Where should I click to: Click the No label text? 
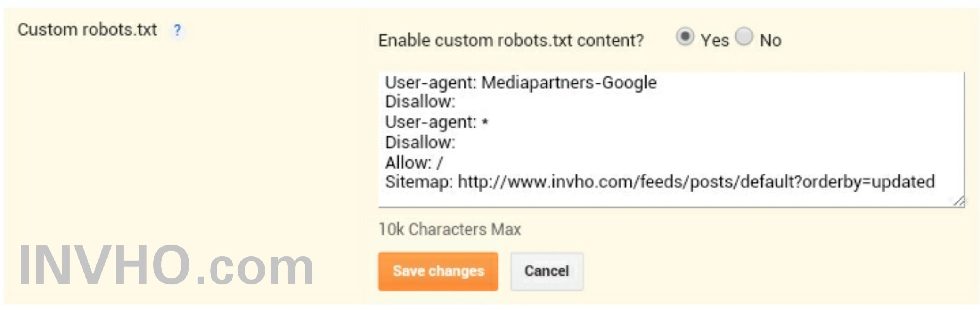pyautogui.click(x=770, y=40)
